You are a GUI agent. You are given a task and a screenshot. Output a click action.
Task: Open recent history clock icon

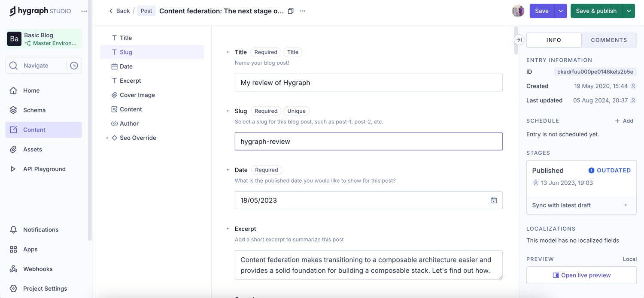(74, 66)
